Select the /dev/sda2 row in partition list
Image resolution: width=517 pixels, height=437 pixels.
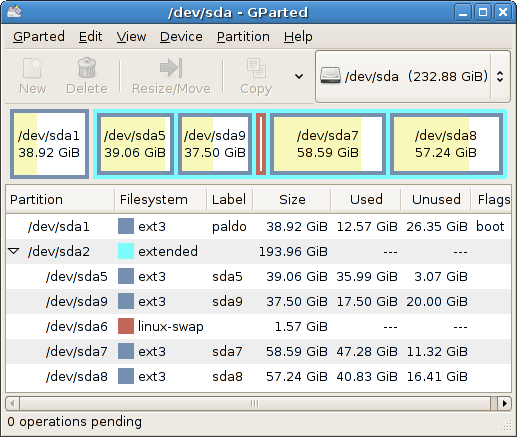click(x=258, y=251)
